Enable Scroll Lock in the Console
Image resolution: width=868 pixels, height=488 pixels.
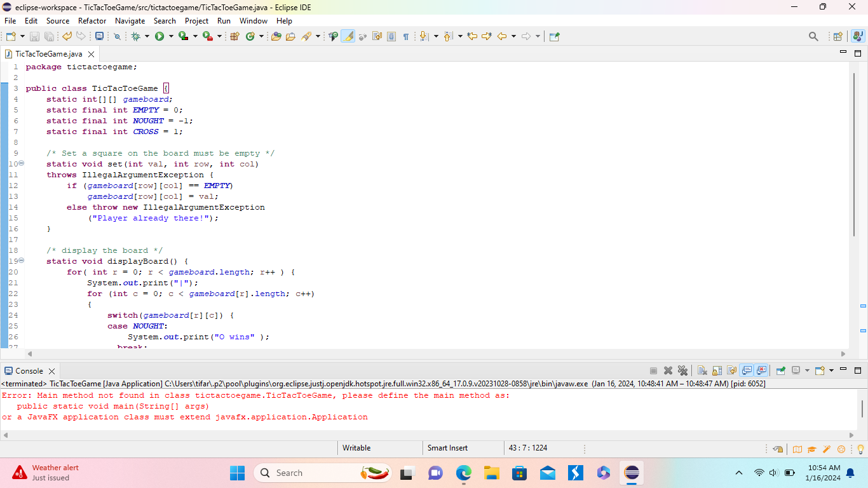715,370
